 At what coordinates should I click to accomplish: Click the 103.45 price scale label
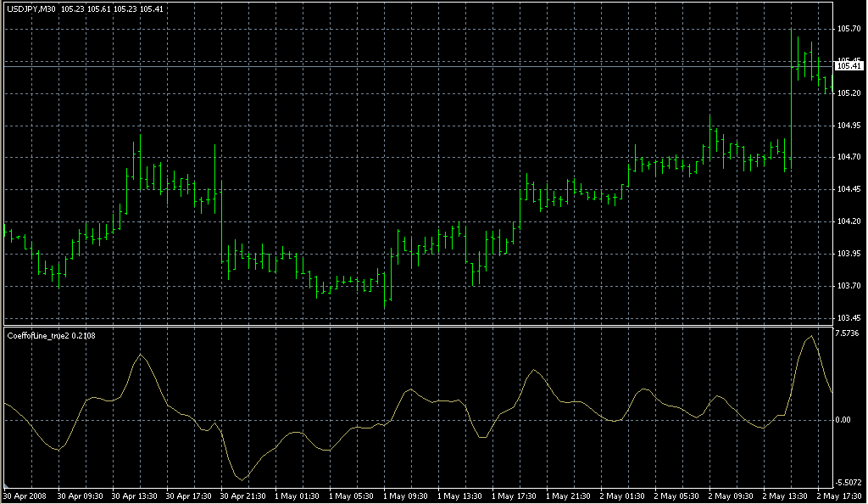coord(849,318)
